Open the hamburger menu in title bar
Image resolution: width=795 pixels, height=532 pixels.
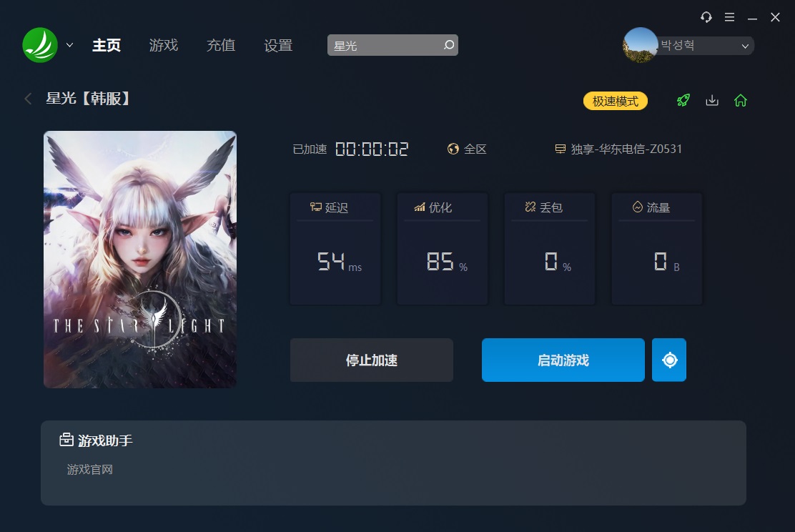[x=729, y=17]
